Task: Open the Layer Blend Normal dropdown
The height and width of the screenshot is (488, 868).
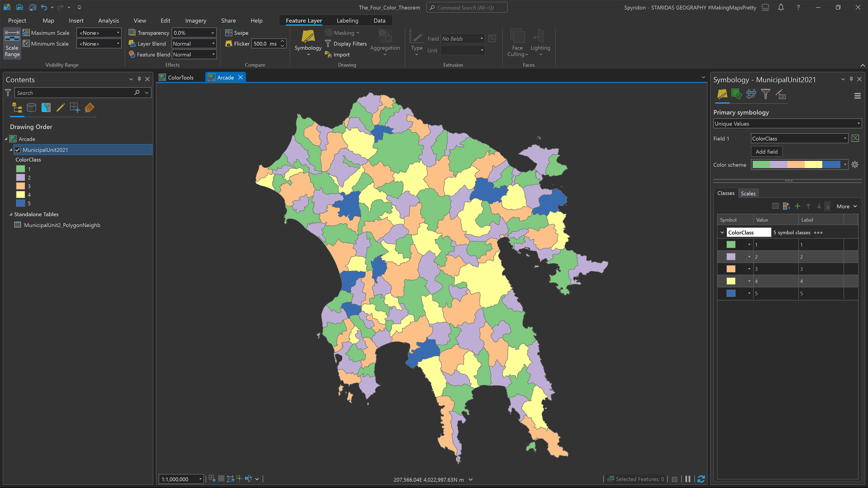Action: click(x=213, y=43)
